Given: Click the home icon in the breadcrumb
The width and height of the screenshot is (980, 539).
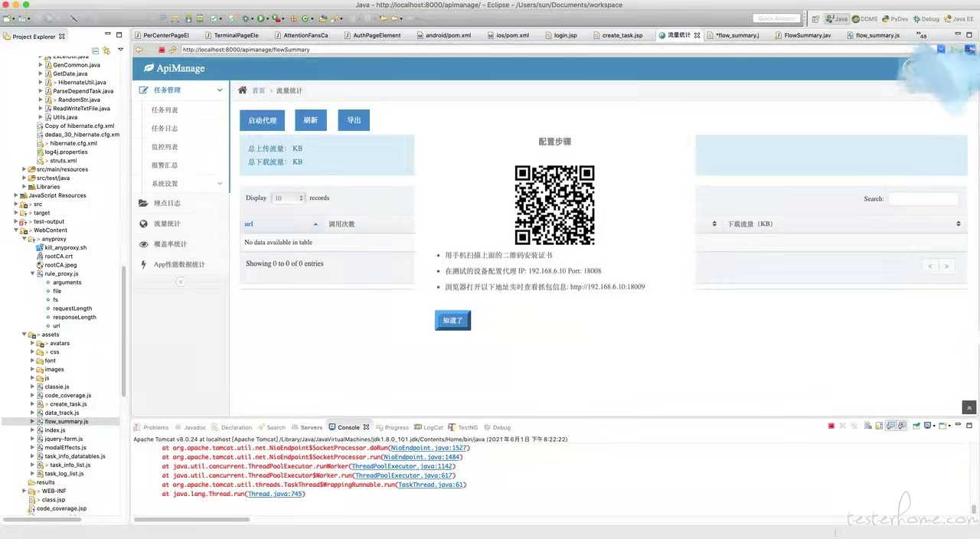Looking at the screenshot, I should click(x=243, y=90).
